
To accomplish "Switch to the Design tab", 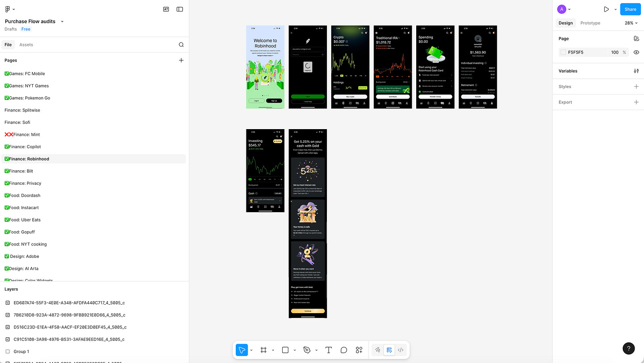I will pyautogui.click(x=566, y=23).
